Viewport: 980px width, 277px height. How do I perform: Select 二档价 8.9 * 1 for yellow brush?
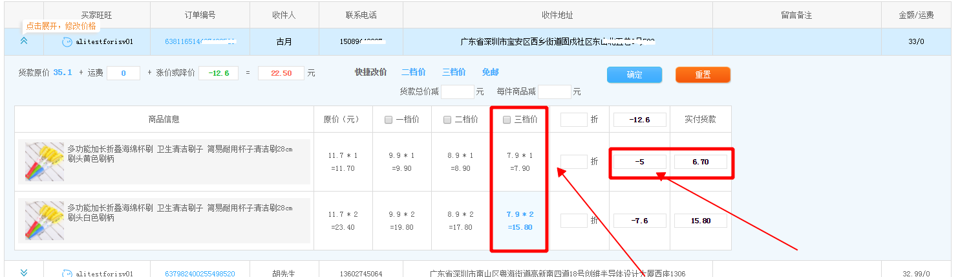tap(460, 162)
